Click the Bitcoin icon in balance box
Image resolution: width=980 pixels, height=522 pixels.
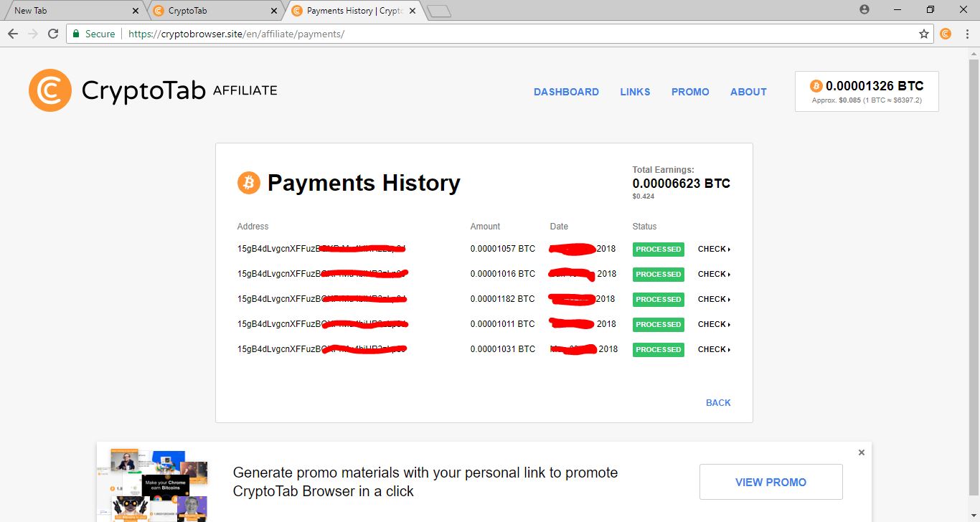coord(816,86)
